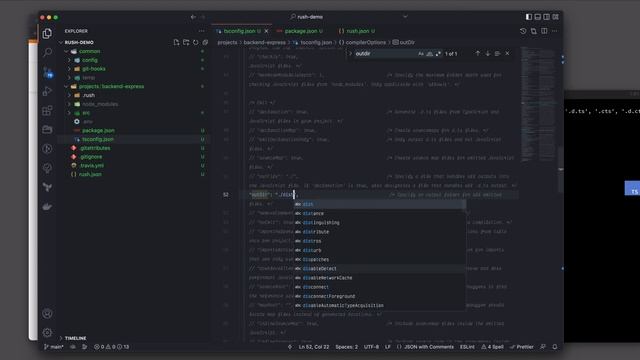Viewport: 640px width, 360px height.
Task: Click the open changes icon in editor toolbar
Action: point(534,31)
